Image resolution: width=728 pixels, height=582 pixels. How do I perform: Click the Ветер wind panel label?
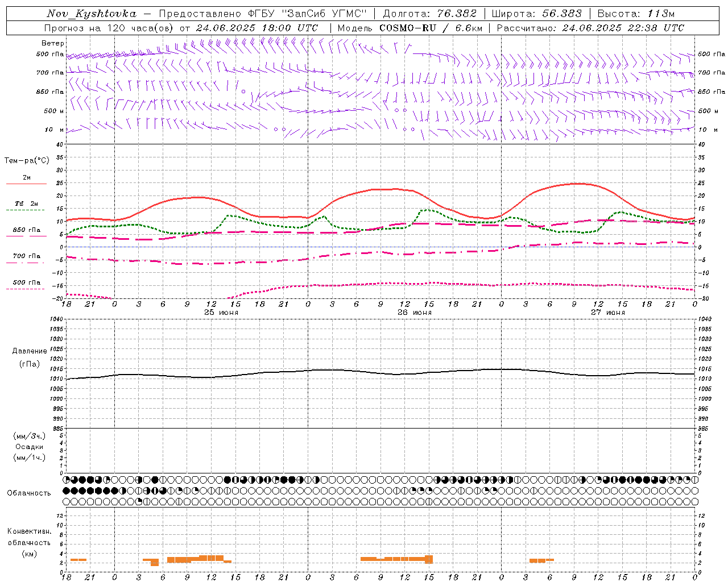(53, 43)
